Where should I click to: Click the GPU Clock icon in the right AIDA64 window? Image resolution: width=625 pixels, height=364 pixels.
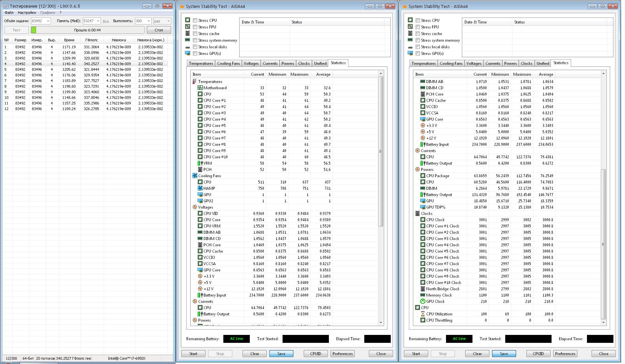point(423,302)
